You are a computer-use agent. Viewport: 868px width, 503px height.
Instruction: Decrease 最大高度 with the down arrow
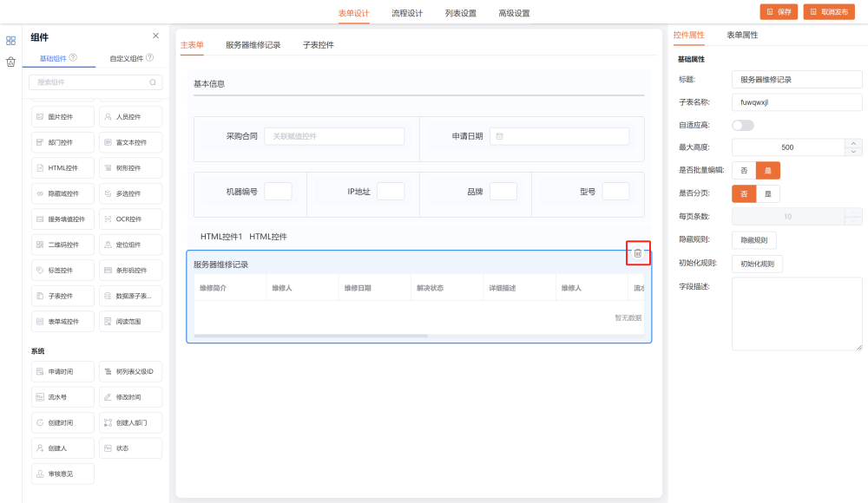tap(854, 152)
